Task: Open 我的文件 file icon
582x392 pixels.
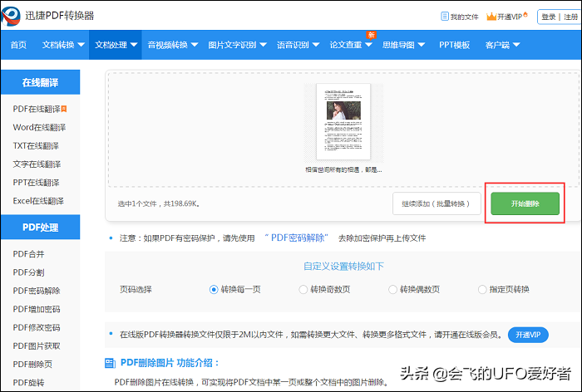Action: pos(444,17)
